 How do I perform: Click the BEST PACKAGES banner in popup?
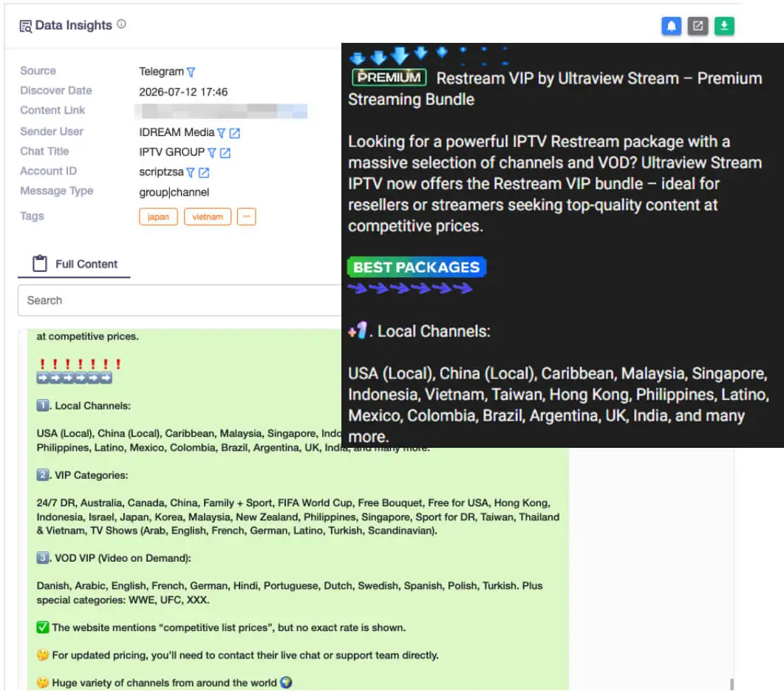[417, 267]
